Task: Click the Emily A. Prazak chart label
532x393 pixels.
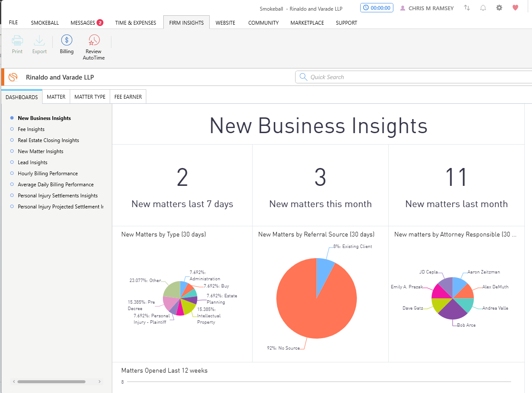Action: click(x=407, y=287)
